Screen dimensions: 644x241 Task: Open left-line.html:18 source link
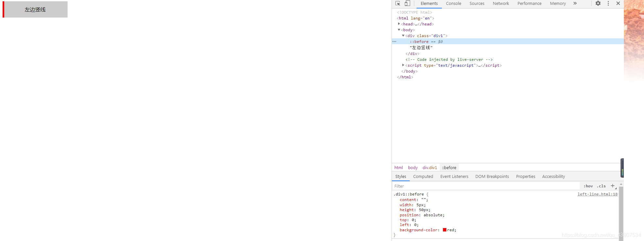pos(597,194)
